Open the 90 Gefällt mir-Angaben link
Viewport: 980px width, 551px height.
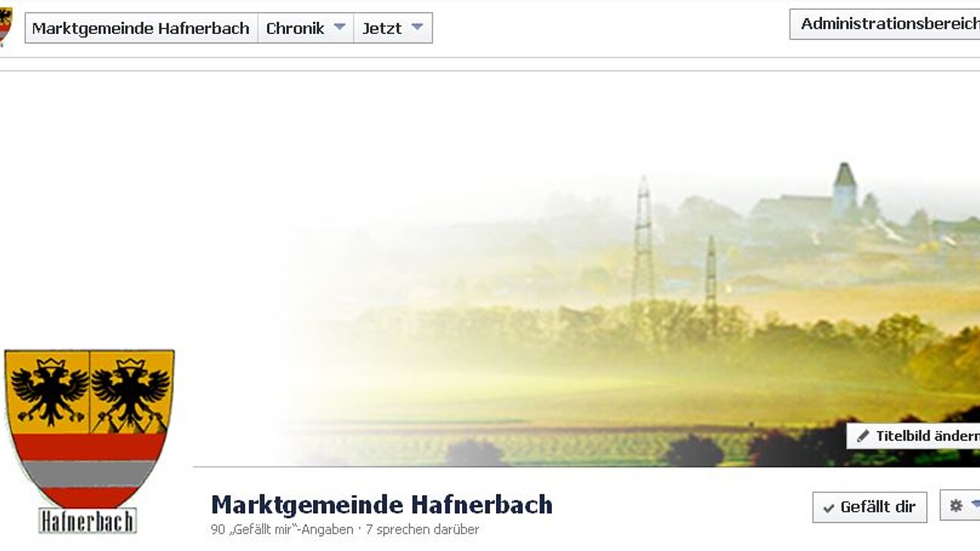click(x=281, y=530)
